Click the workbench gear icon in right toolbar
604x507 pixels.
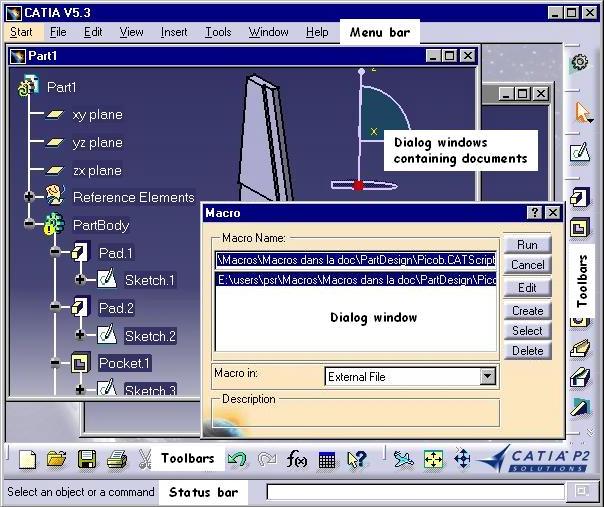pos(580,62)
